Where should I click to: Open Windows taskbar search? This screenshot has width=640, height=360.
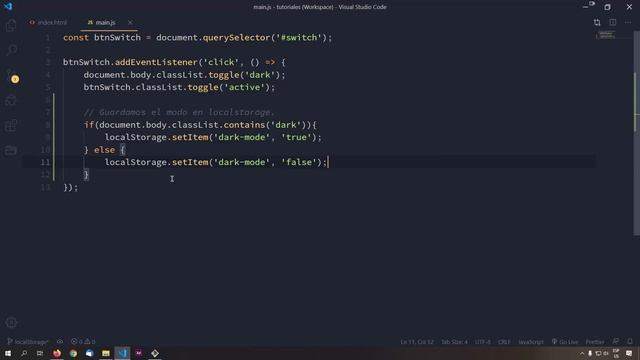coord(24,353)
